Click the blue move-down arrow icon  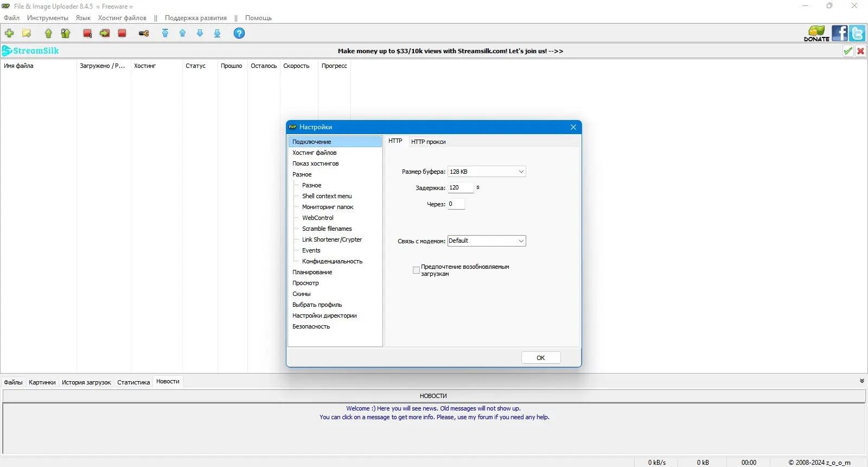(x=200, y=33)
